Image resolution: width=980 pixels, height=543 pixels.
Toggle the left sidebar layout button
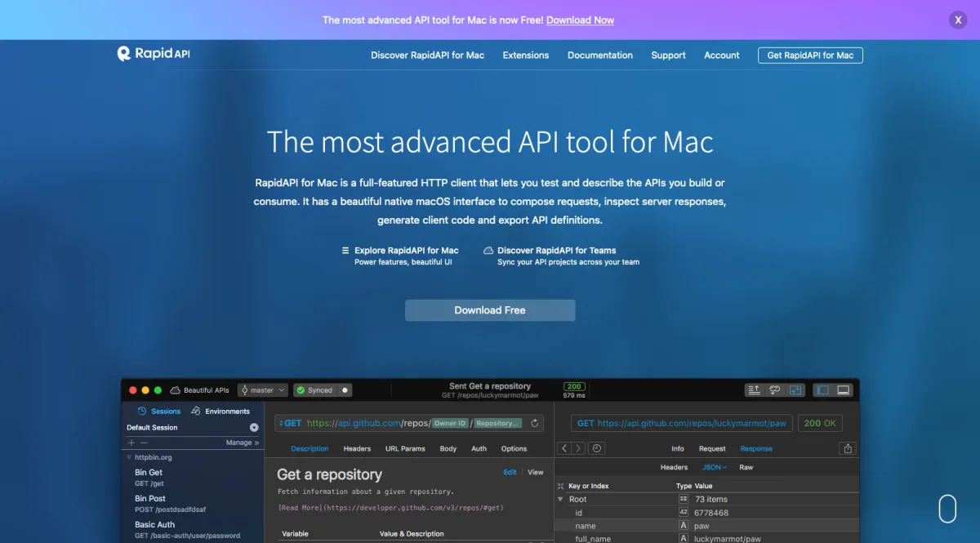822,390
